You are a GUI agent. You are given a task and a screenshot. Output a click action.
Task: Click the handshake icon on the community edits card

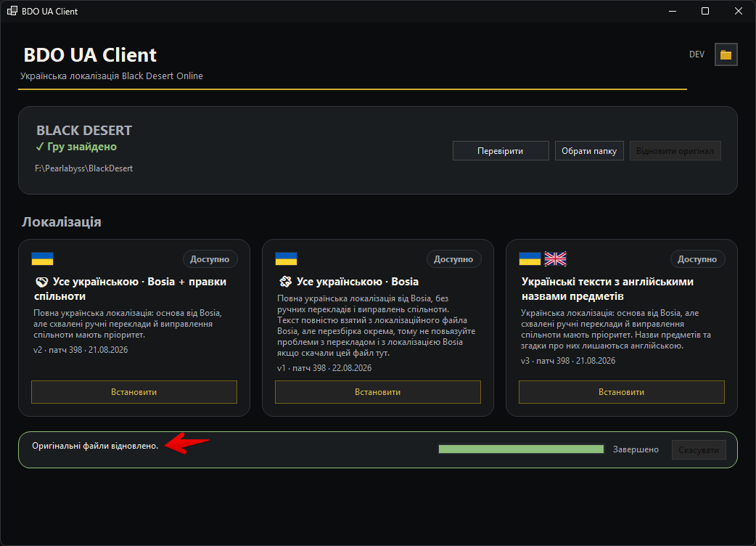pos(42,282)
